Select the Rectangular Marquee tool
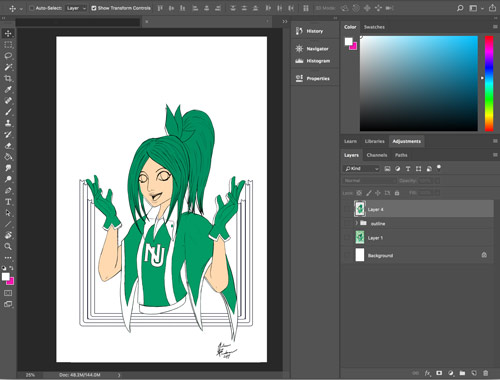This screenshot has width=500, height=380. (8, 45)
